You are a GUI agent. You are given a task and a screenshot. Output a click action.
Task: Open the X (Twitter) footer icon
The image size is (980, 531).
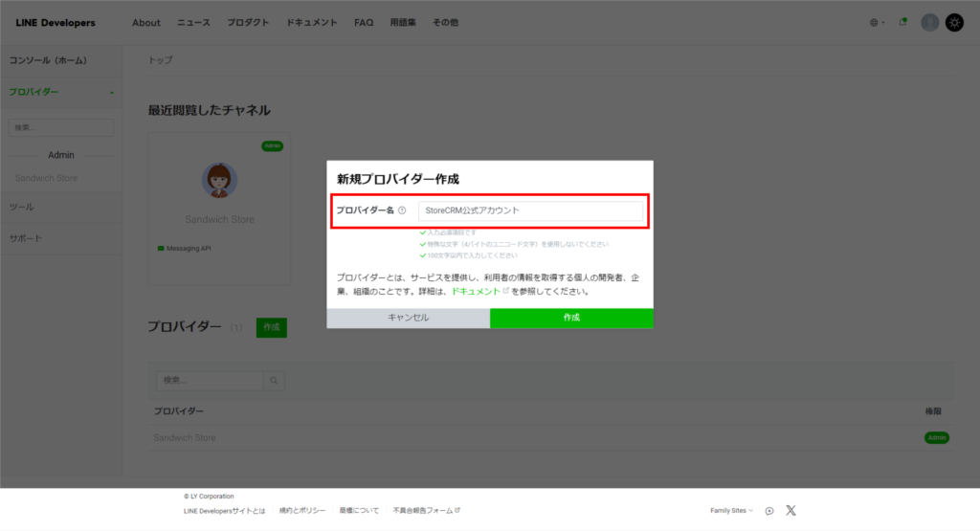791,510
